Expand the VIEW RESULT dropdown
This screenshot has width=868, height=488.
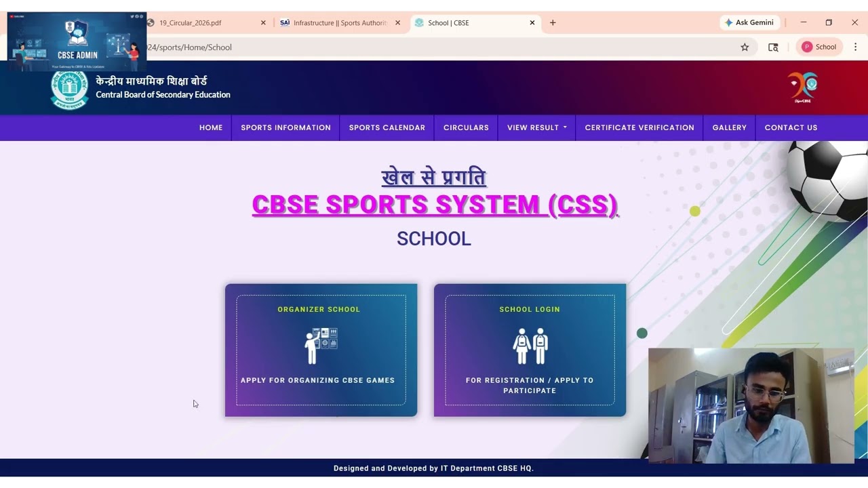pyautogui.click(x=536, y=127)
